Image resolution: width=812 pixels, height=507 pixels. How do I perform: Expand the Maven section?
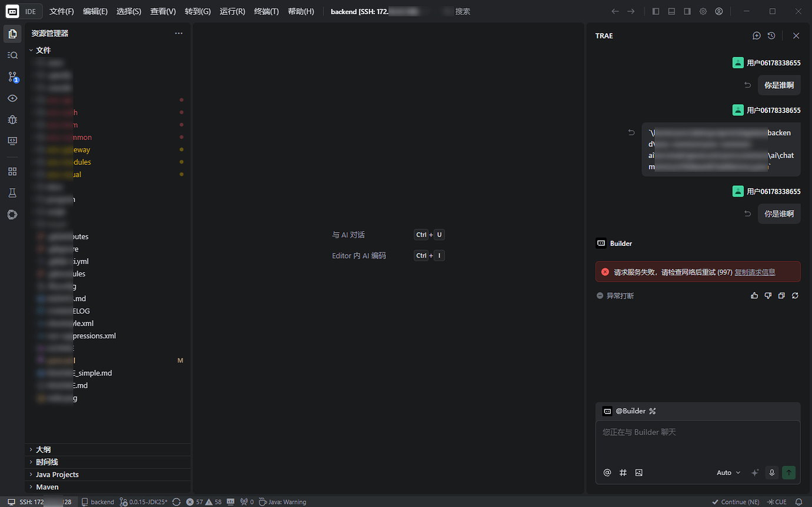108,486
